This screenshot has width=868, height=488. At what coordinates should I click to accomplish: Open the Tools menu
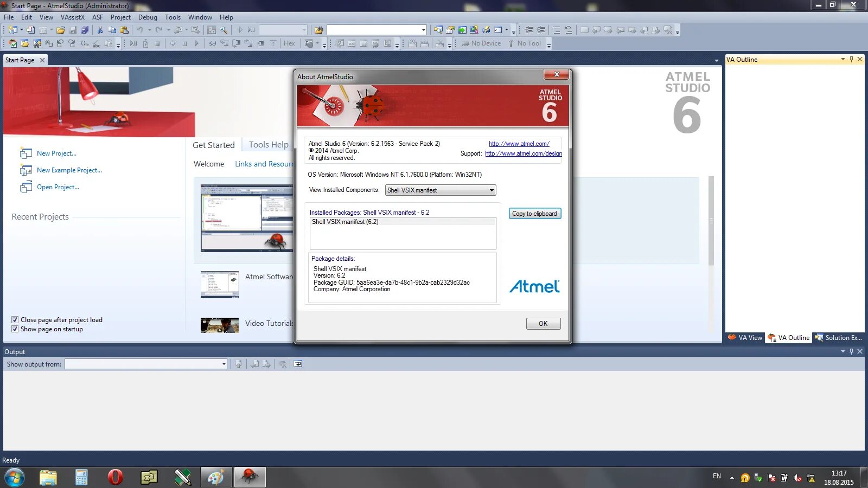point(173,17)
